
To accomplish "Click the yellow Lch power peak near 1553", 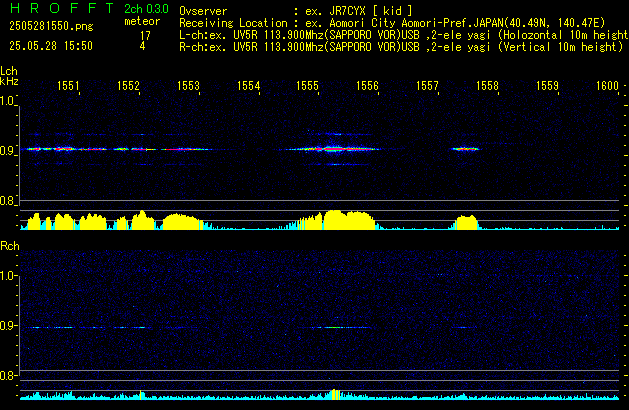I will (x=183, y=222).
